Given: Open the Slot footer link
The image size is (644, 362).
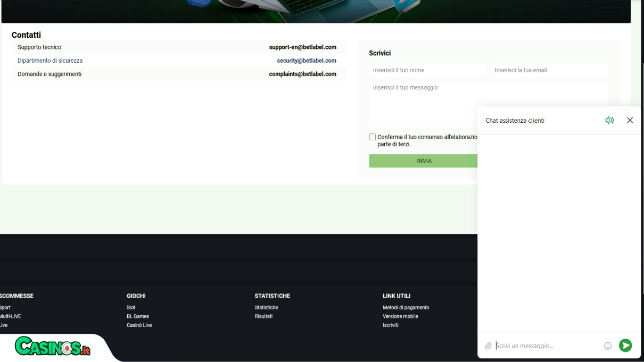Looking at the screenshot, I should [131, 308].
